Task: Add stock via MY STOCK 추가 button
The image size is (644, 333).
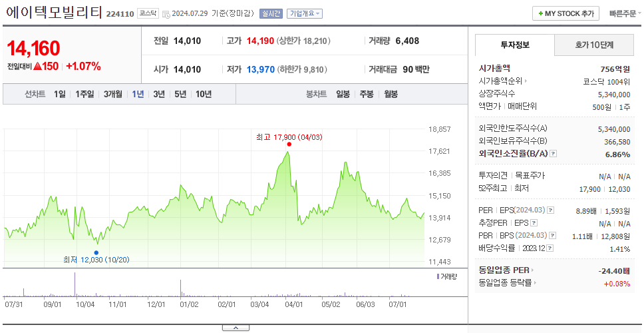Action: pyautogui.click(x=566, y=13)
